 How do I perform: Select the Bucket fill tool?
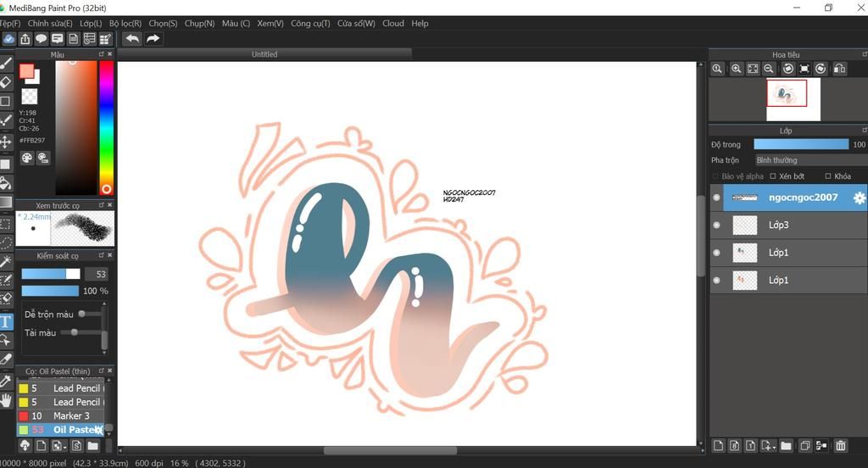(6, 183)
